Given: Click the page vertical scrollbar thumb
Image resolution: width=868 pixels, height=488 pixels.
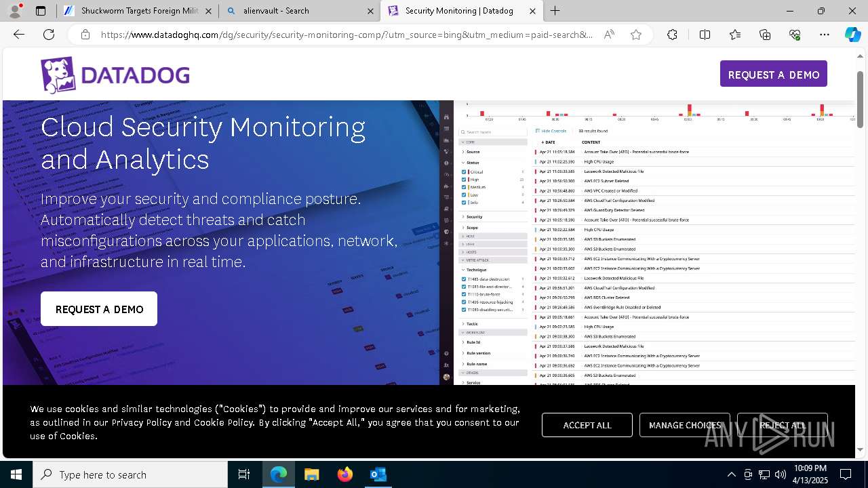Looking at the screenshot, I should (861, 98).
